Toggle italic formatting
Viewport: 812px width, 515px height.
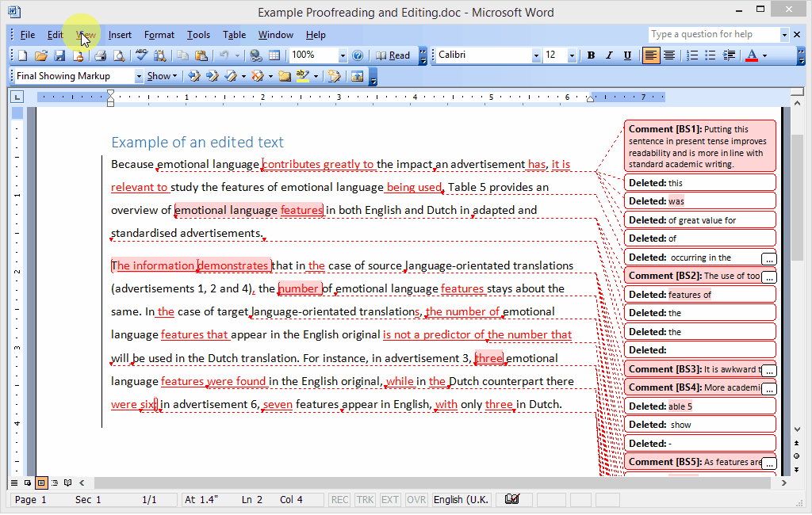pos(608,55)
